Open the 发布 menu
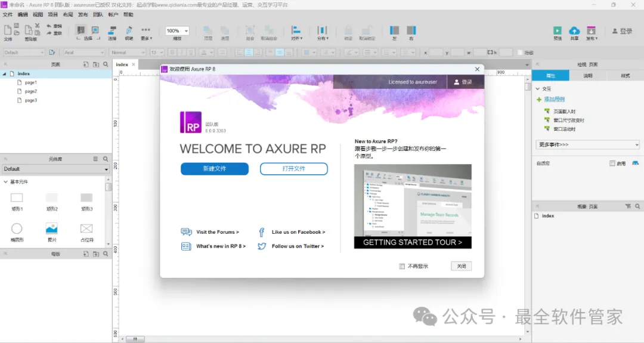The height and width of the screenshot is (343, 644). pos(83,14)
